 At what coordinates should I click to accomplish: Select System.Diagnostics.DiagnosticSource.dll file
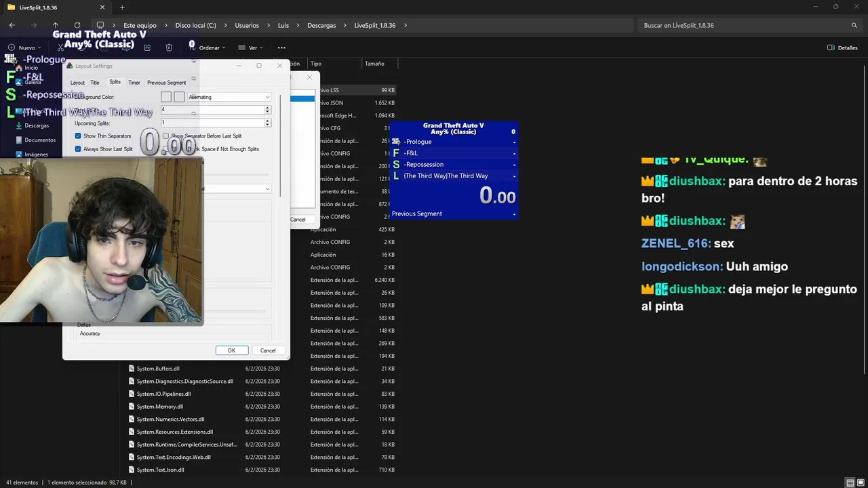point(184,382)
